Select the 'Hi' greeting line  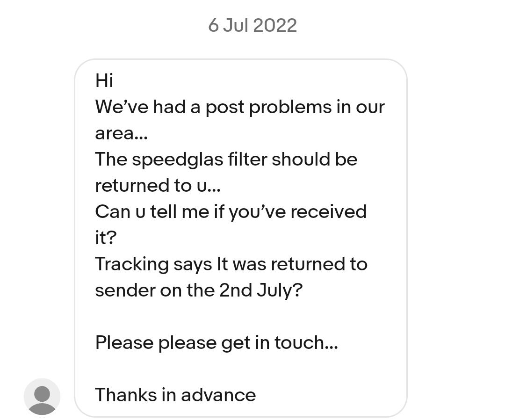coord(104,80)
